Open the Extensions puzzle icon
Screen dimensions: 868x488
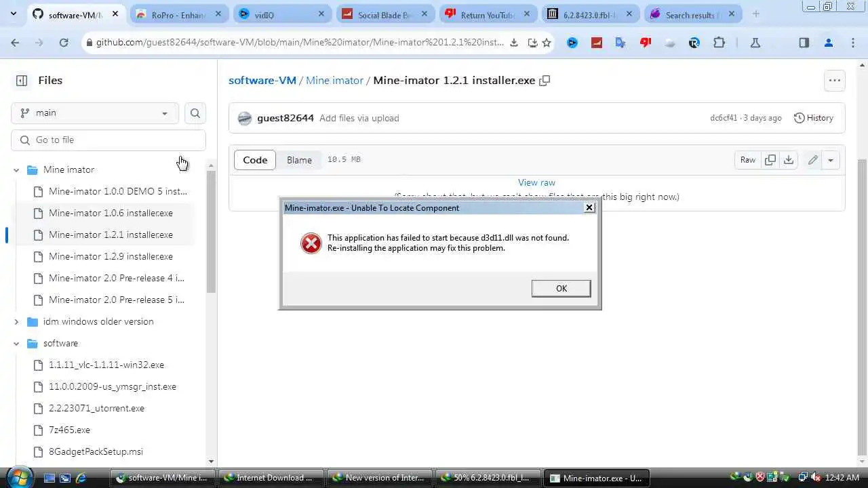[719, 43]
